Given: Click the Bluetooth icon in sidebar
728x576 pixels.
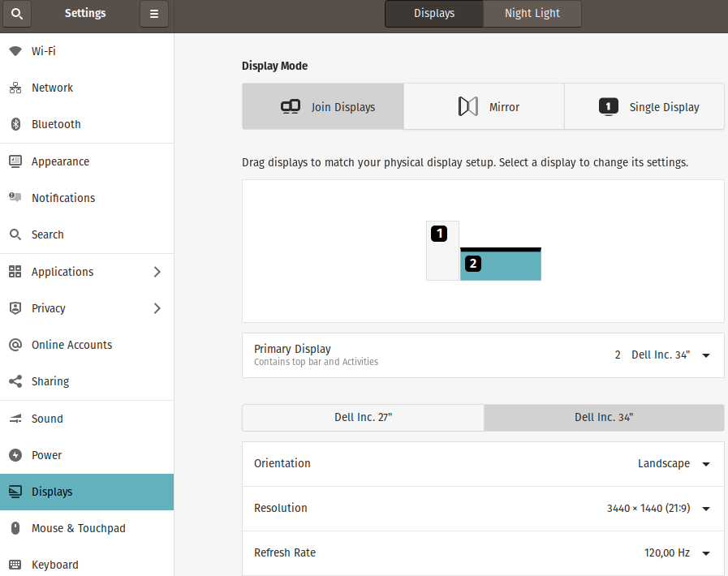Looking at the screenshot, I should (15, 124).
